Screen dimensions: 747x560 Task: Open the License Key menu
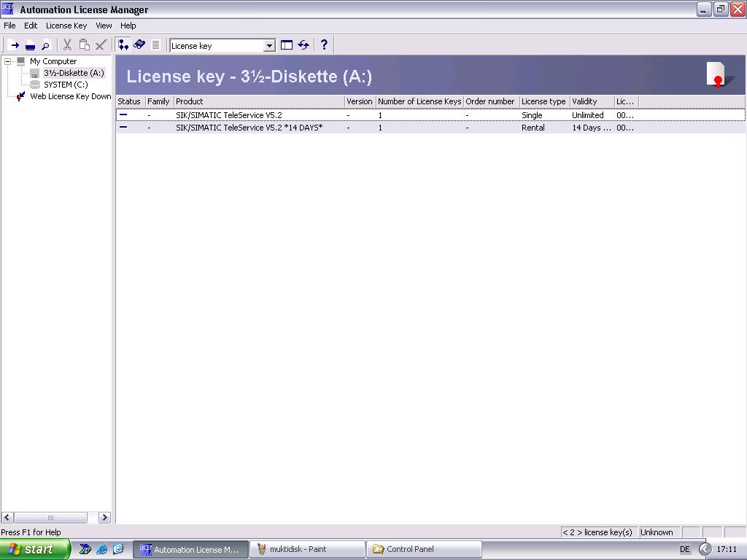[x=66, y=26]
